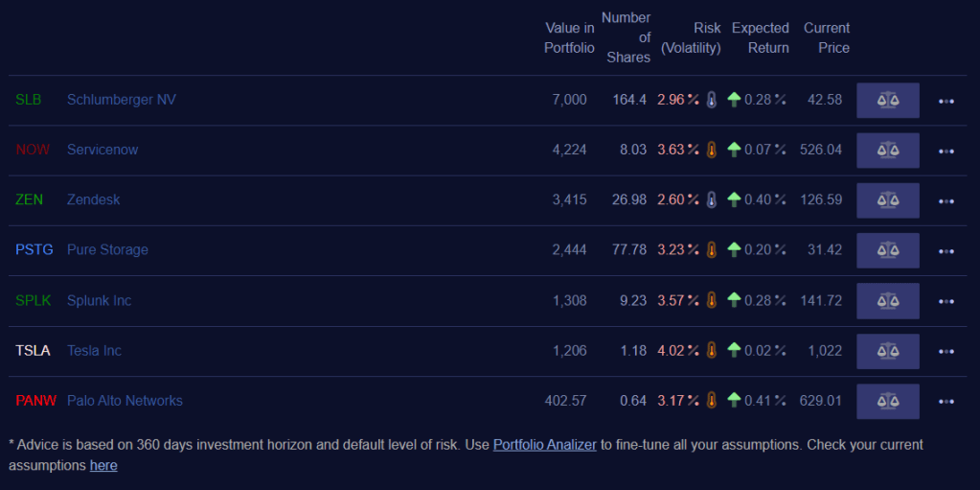The image size is (980, 490).
Task: Open more options menu for Splunk Inc
Action: click(946, 301)
